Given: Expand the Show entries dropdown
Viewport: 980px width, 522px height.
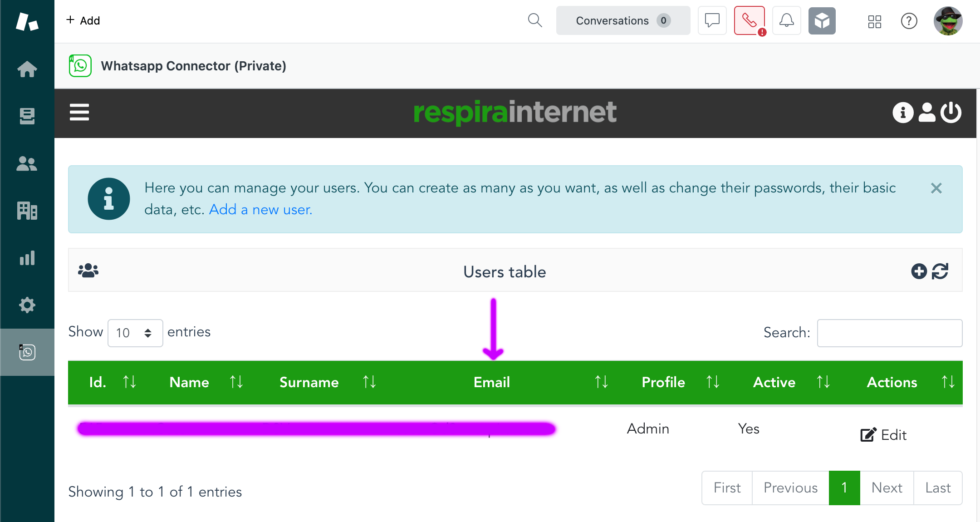Looking at the screenshot, I should point(135,333).
